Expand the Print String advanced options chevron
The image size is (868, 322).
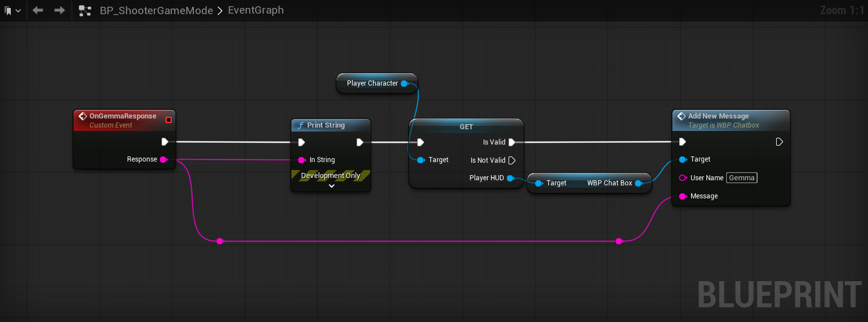332,185
